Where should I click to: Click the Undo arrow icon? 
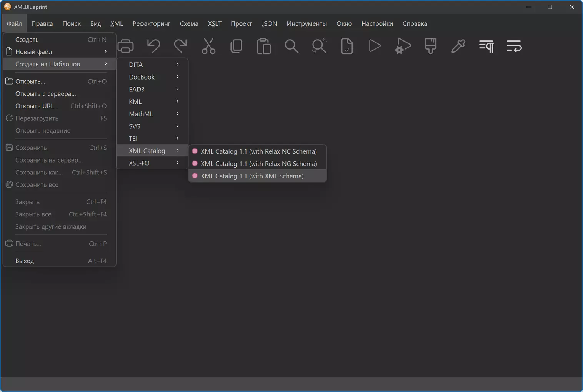(153, 46)
